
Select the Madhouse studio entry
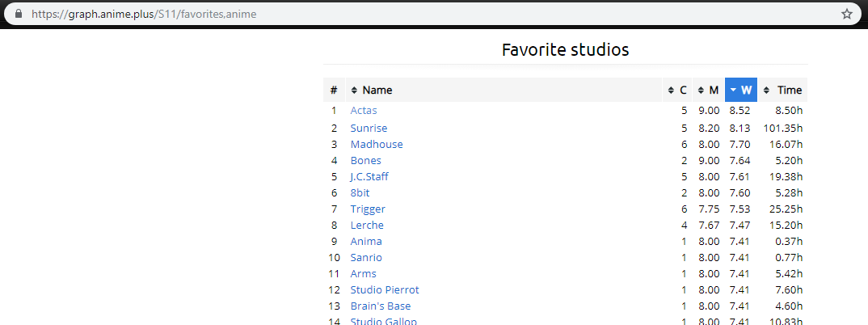tap(377, 145)
